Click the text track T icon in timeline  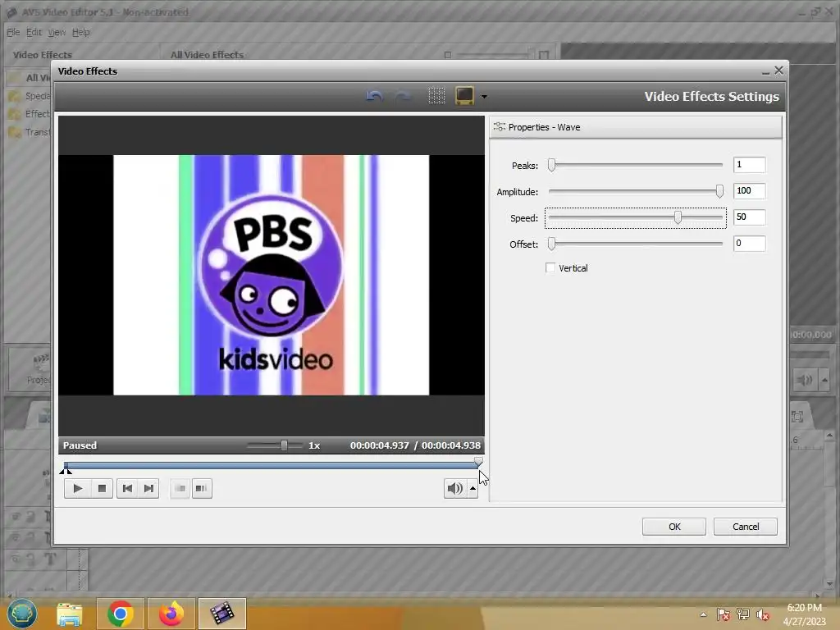(50, 559)
